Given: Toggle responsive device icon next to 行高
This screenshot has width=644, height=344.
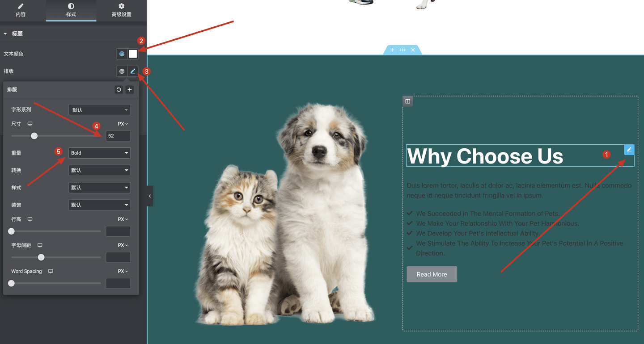Looking at the screenshot, I should click(x=30, y=219).
